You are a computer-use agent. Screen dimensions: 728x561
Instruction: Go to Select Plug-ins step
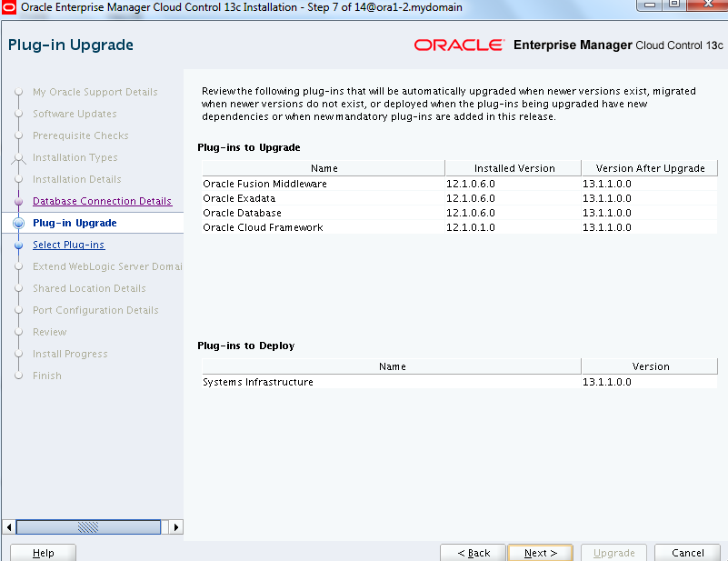pyautogui.click(x=68, y=245)
